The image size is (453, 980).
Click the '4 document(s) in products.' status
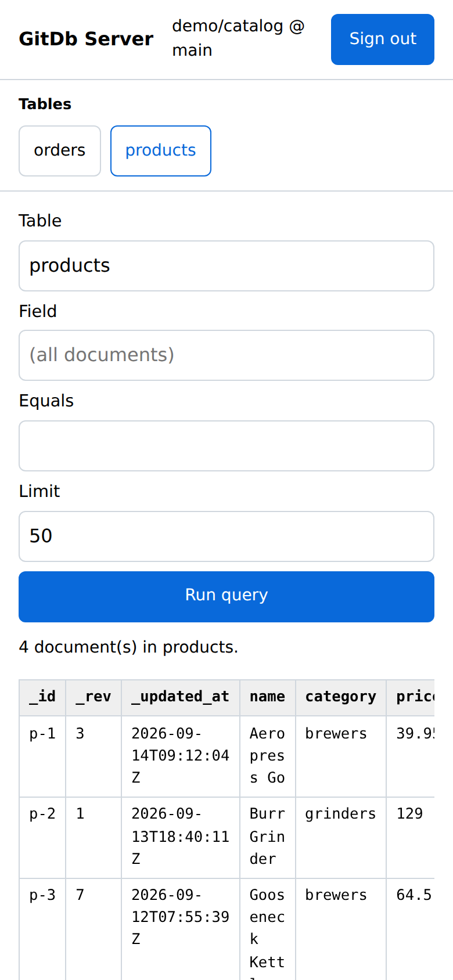point(128,647)
